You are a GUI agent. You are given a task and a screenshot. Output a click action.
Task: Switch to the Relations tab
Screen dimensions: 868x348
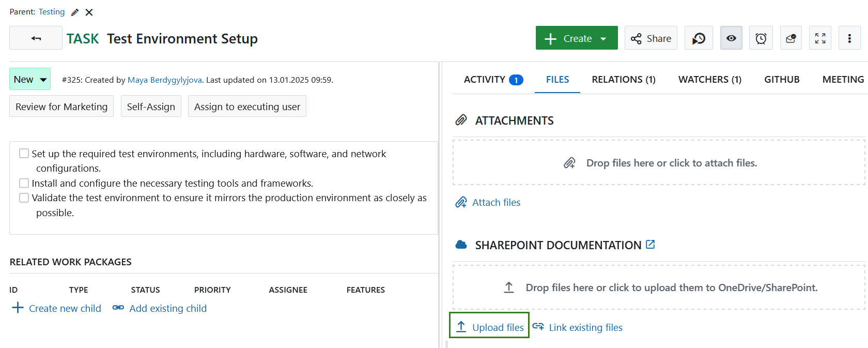click(623, 80)
